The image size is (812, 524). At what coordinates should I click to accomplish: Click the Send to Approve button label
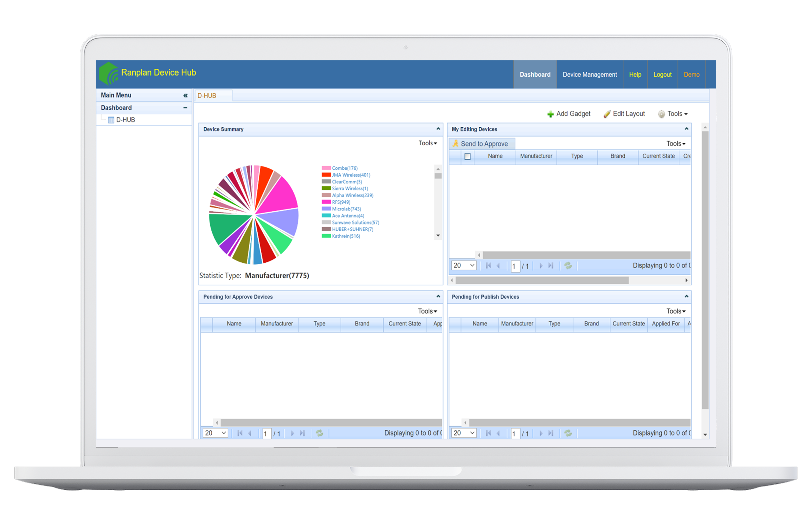(484, 144)
